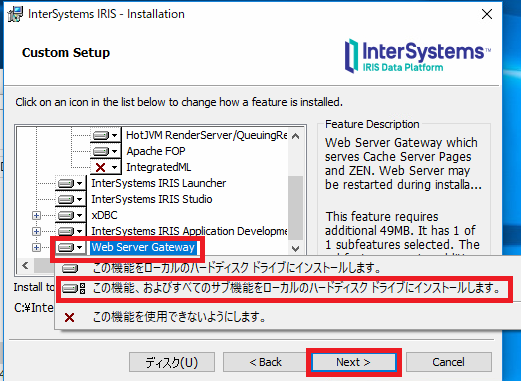
Task: Go back with the < Back button
Action: pos(265,362)
